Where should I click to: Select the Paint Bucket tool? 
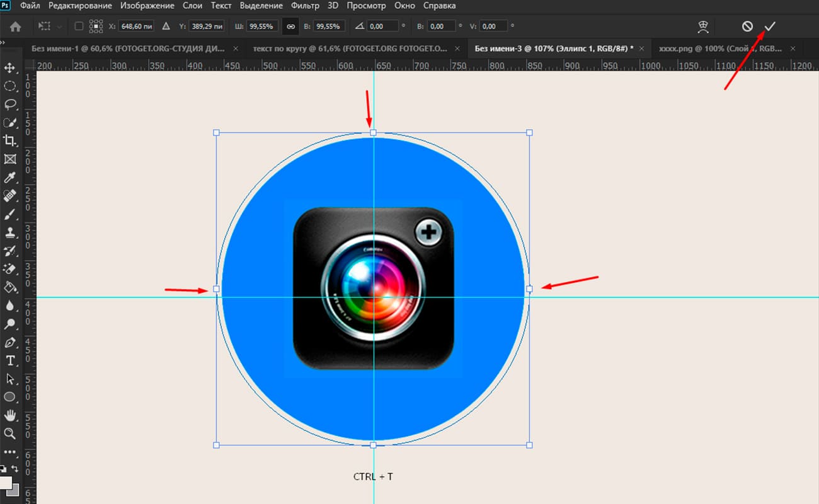pyautogui.click(x=10, y=287)
